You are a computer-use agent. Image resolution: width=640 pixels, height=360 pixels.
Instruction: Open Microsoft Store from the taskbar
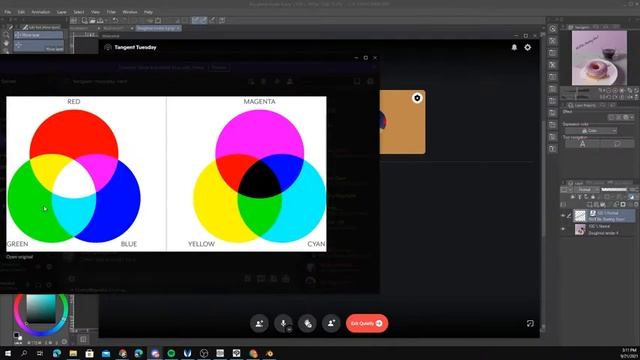(89, 353)
